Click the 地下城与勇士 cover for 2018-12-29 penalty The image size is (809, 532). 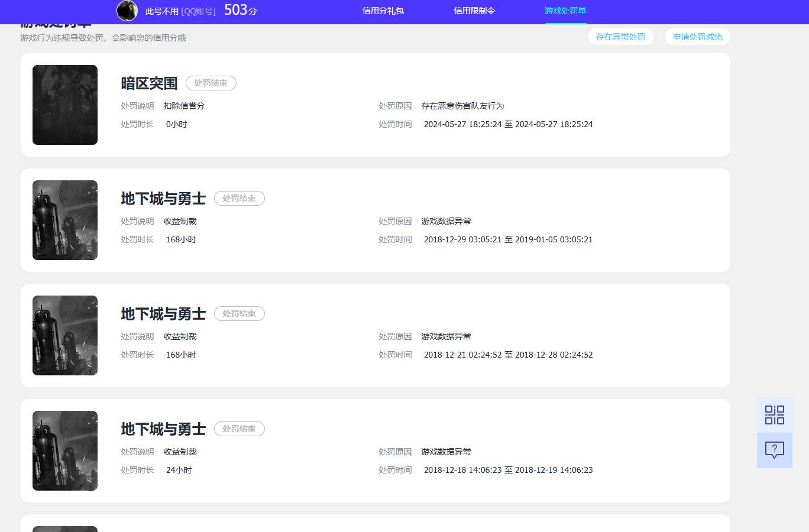[x=65, y=220]
